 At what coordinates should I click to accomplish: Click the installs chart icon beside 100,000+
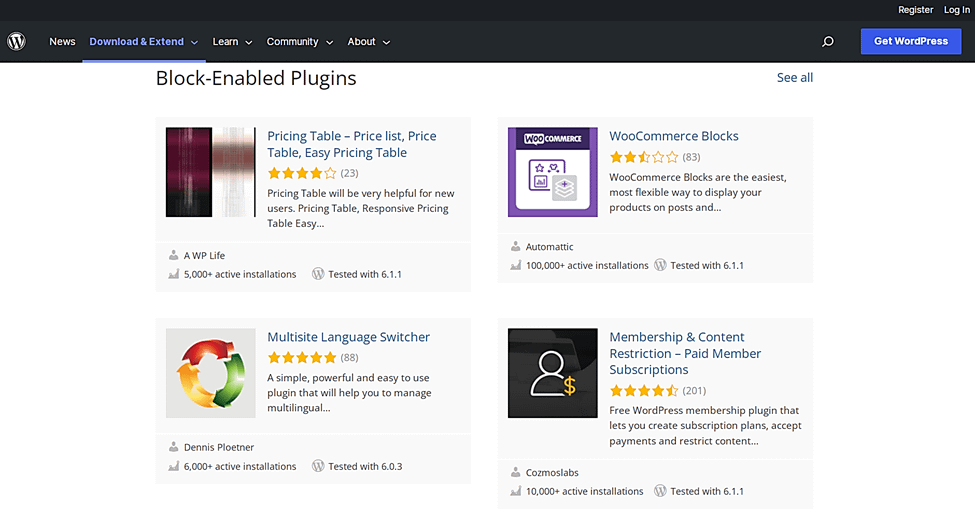(516, 266)
